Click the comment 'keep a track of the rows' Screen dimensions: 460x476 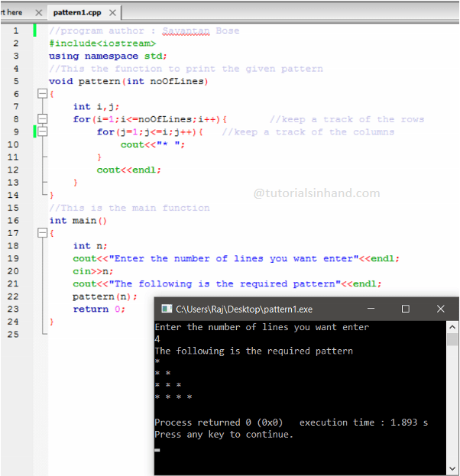pyautogui.click(x=347, y=119)
